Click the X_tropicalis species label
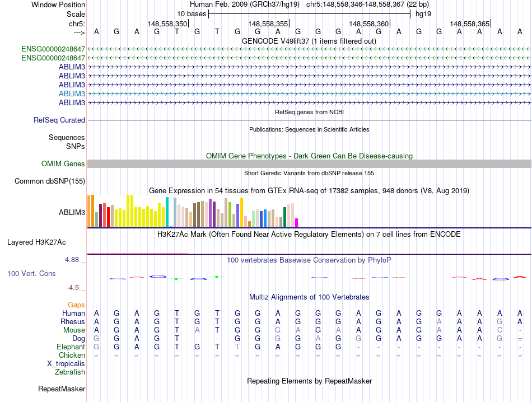The image size is (532, 402). point(66,363)
